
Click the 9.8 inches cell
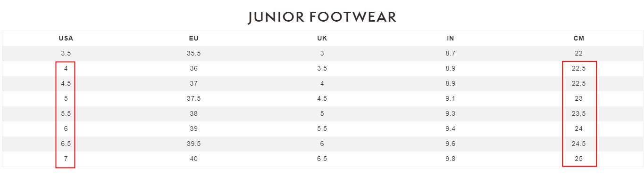tap(451, 159)
